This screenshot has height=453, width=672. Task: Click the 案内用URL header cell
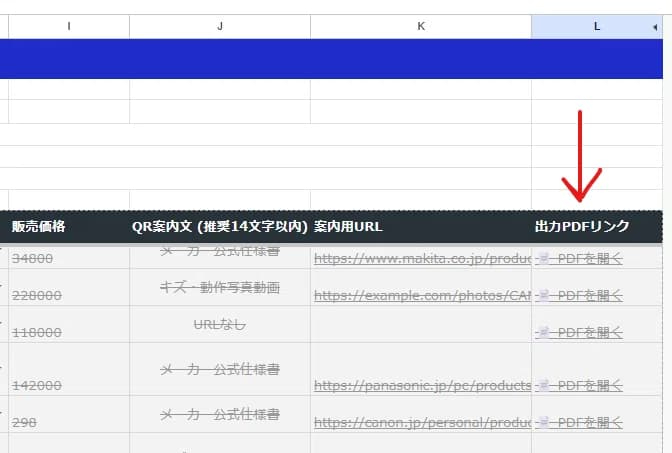click(x=421, y=226)
